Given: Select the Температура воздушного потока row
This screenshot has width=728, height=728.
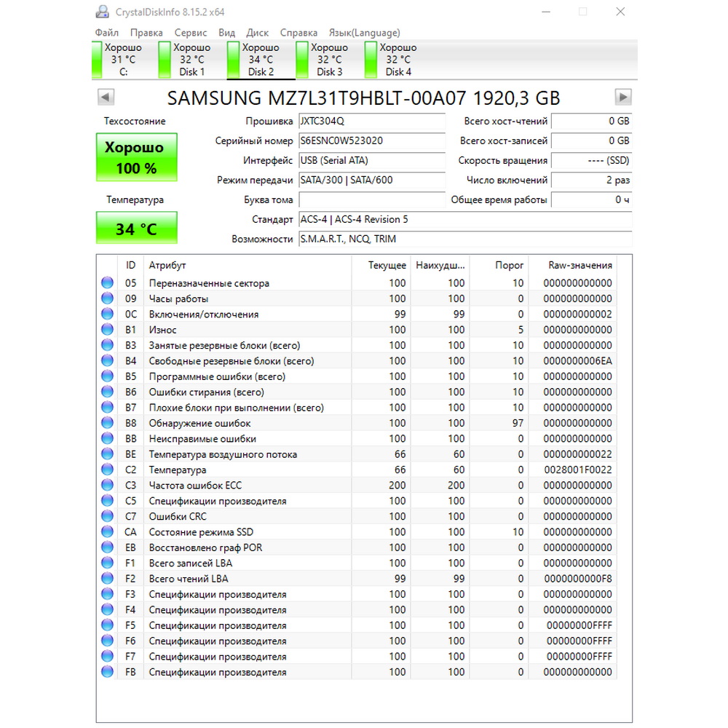Looking at the screenshot, I should (x=357, y=454).
